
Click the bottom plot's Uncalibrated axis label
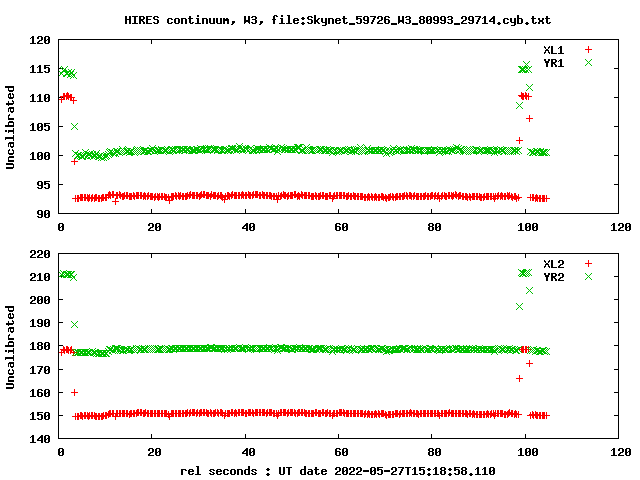coord(10,347)
